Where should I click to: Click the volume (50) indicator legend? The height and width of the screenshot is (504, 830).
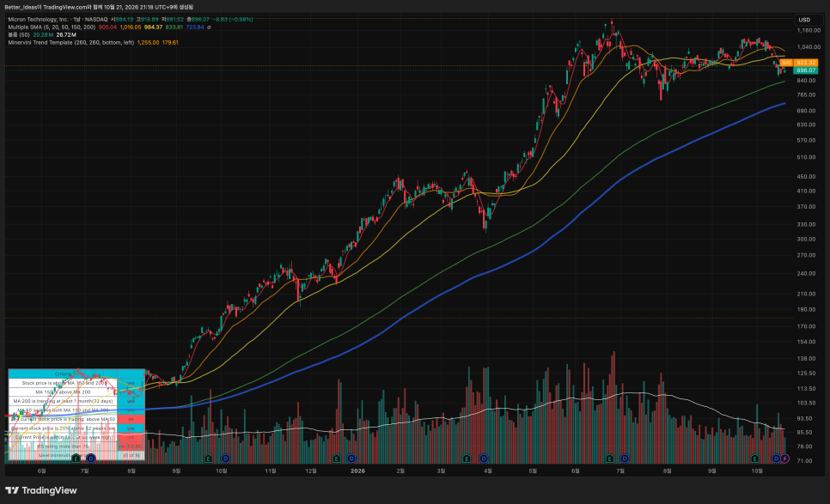pyautogui.click(x=19, y=35)
